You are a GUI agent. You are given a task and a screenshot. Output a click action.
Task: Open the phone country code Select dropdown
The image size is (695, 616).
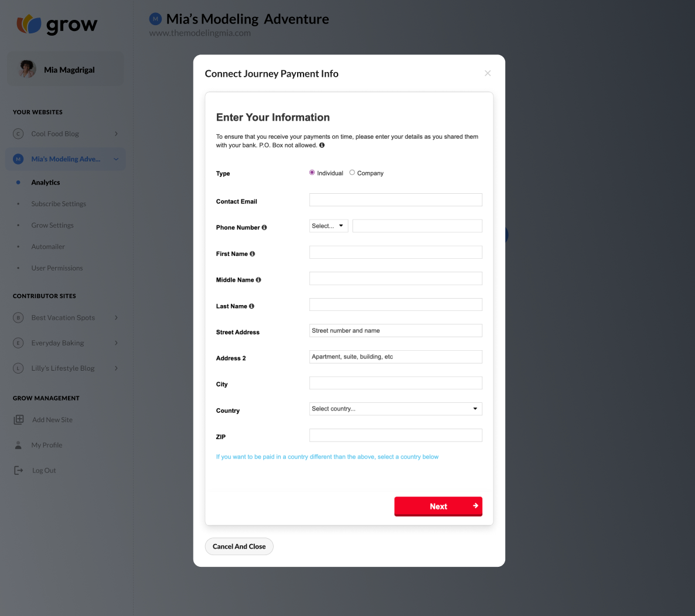(328, 226)
